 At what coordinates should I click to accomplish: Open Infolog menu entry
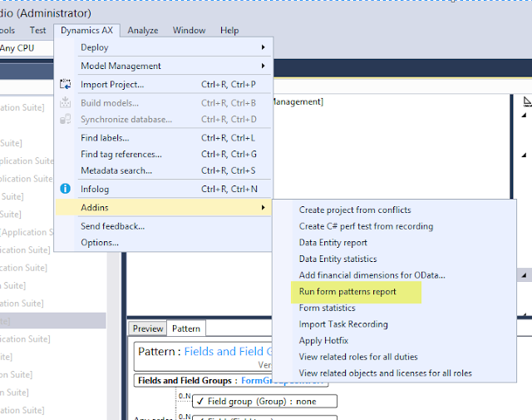point(164,189)
